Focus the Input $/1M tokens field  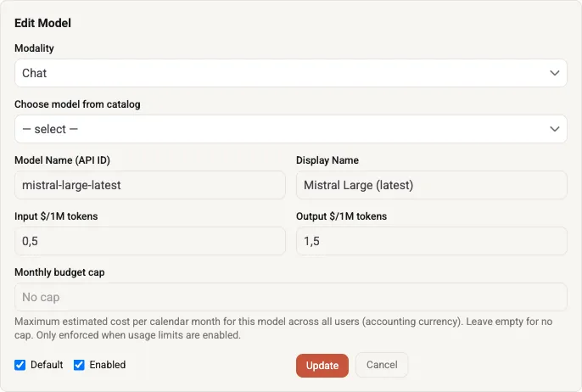[x=150, y=241]
